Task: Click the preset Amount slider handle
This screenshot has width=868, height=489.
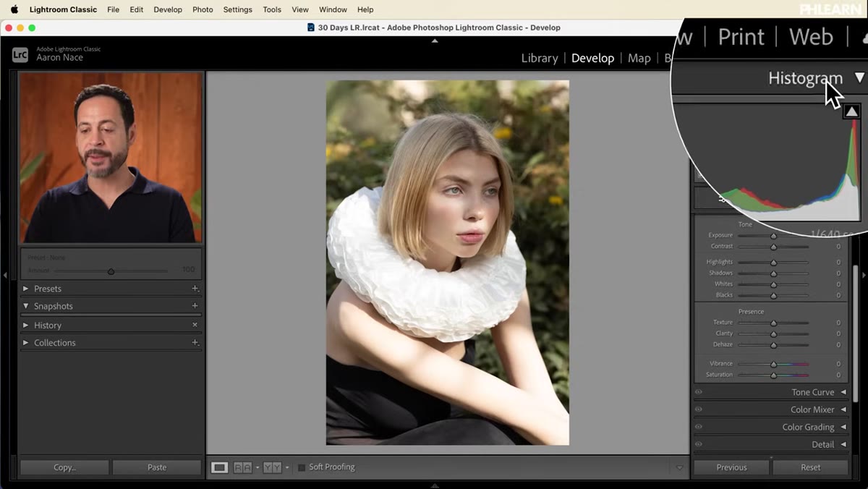Action: tap(111, 271)
